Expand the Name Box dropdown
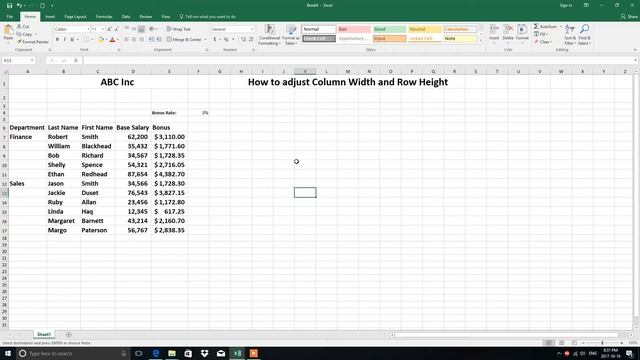The image size is (640, 360). pos(32,60)
